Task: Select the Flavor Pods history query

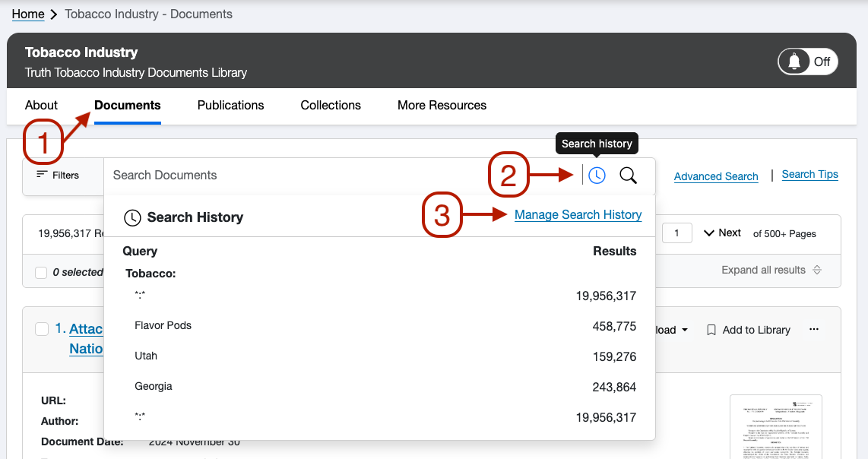Action: (163, 325)
